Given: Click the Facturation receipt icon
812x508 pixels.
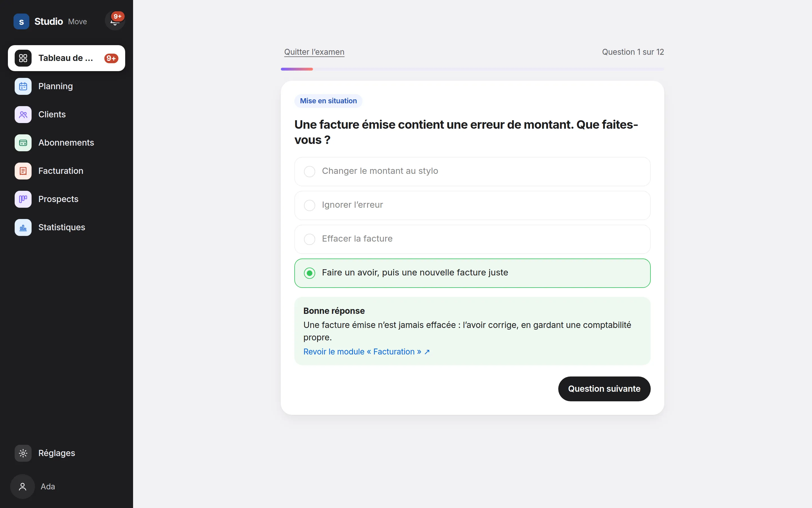Looking at the screenshot, I should [23, 171].
